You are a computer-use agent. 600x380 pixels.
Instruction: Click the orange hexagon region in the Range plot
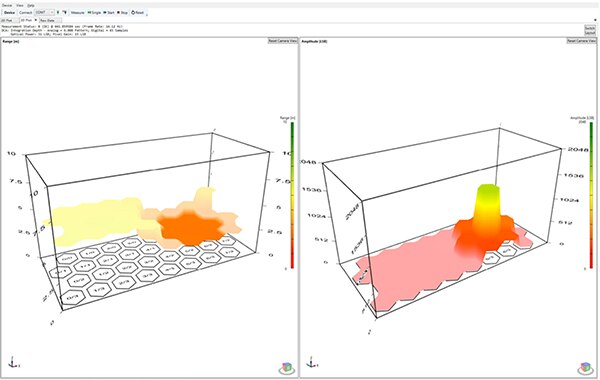pyautogui.click(x=190, y=229)
